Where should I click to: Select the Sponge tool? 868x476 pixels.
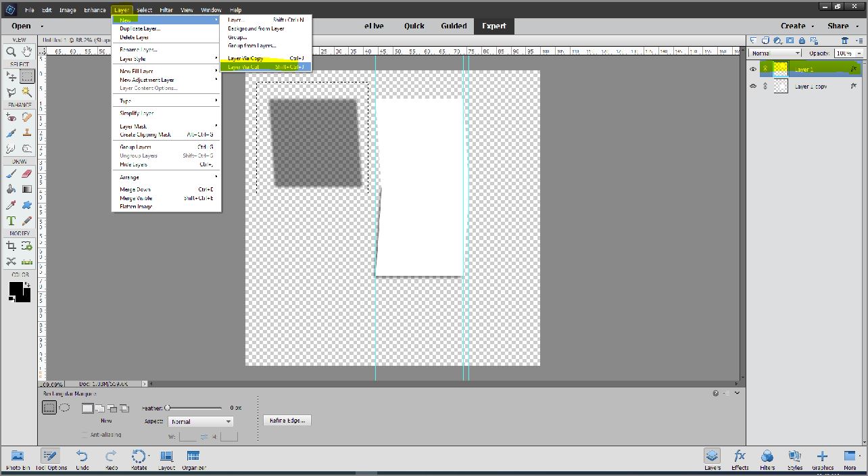point(27,148)
